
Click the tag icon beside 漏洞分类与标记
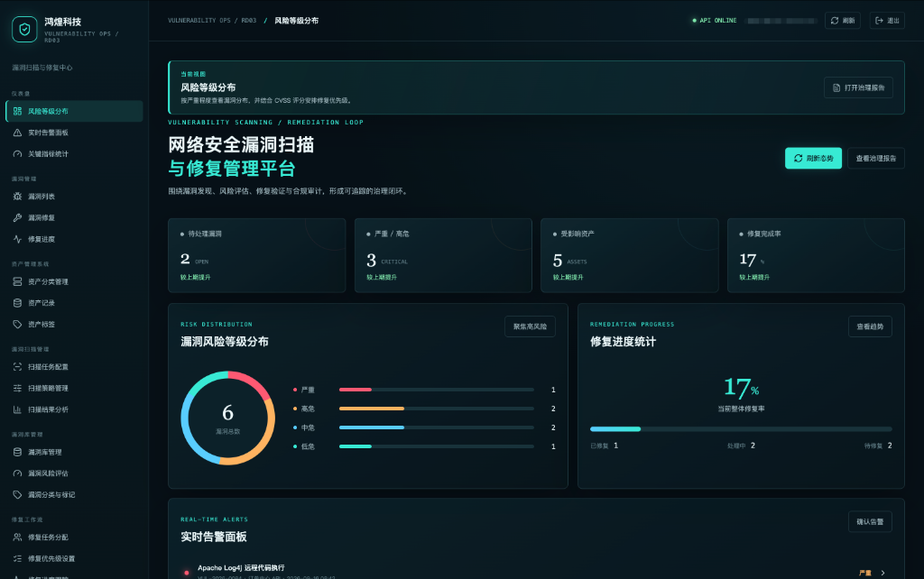[x=18, y=495]
